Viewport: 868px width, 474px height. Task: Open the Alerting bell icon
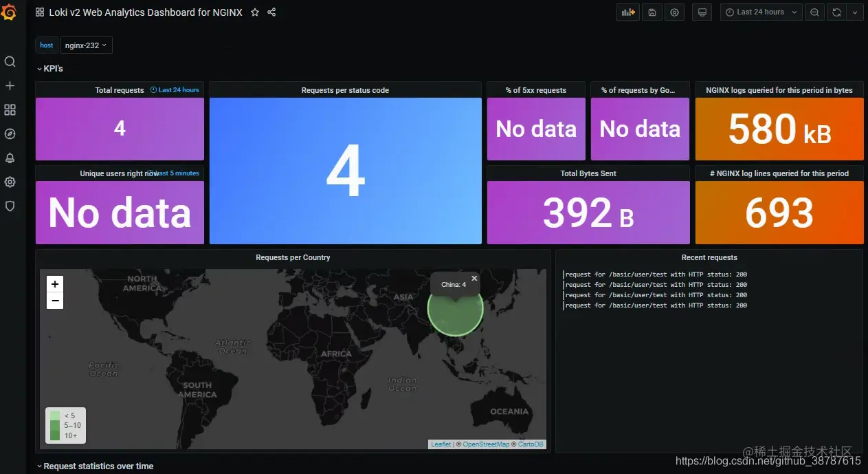(x=10, y=158)
